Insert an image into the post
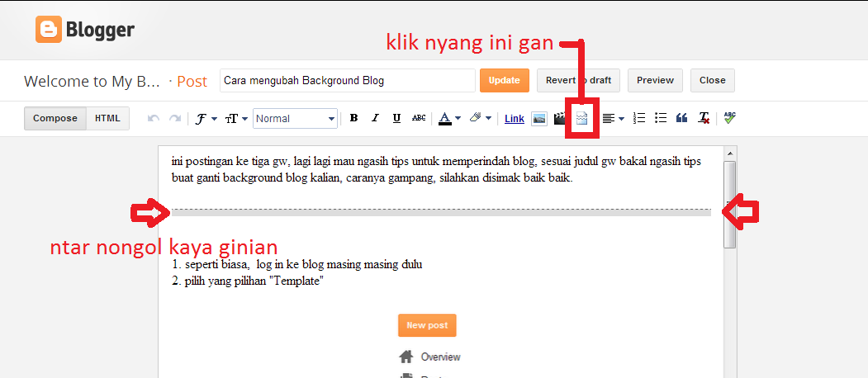Screen dimensions: 868x378 539,119
